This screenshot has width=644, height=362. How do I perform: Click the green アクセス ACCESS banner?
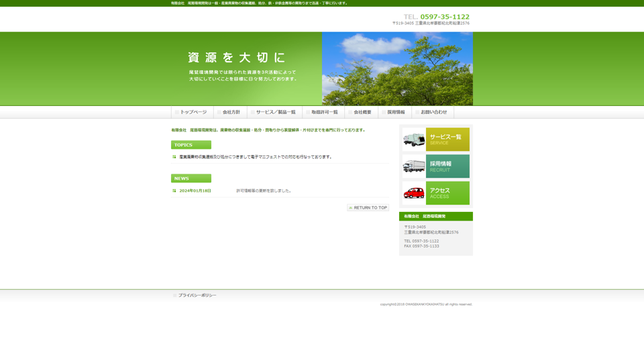[x=447, y=193]
